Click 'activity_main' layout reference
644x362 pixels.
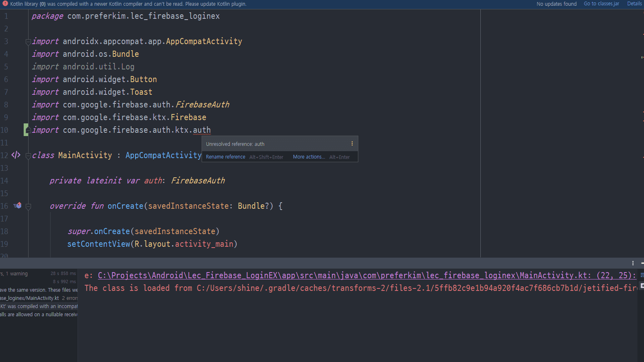pos(204,244)
